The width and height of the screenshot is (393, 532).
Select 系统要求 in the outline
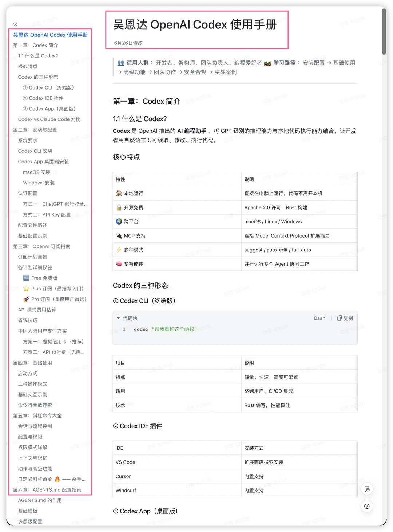point(28,140)
